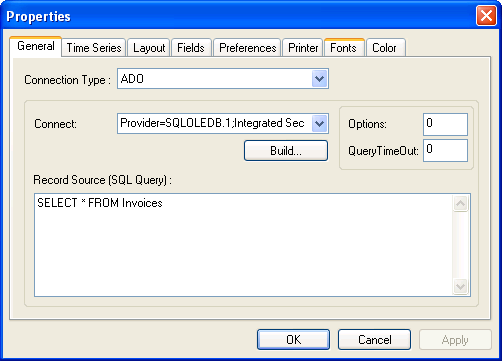Click the Cancel button
The width and height of the screenshot is (502, 361).
(374, 340)
